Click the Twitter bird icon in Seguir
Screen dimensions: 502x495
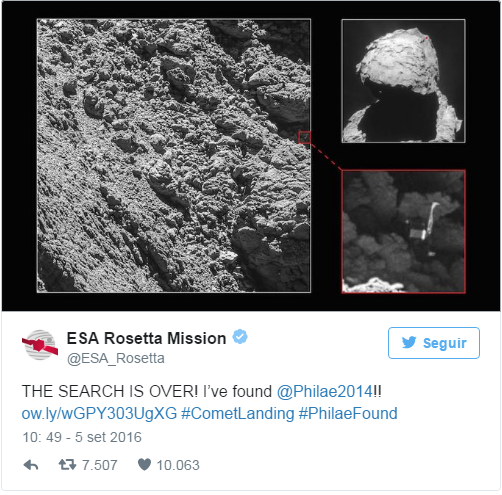[409, 342]
